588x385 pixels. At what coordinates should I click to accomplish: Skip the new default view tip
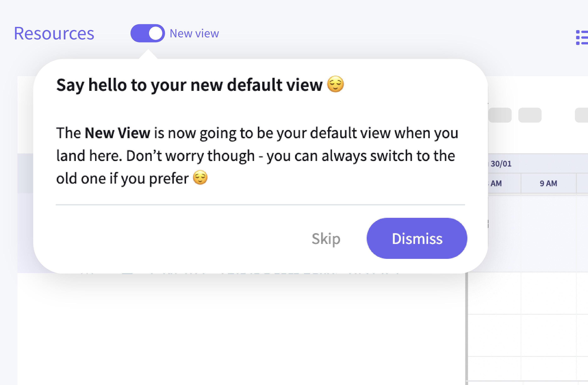(x=326, y=239)
